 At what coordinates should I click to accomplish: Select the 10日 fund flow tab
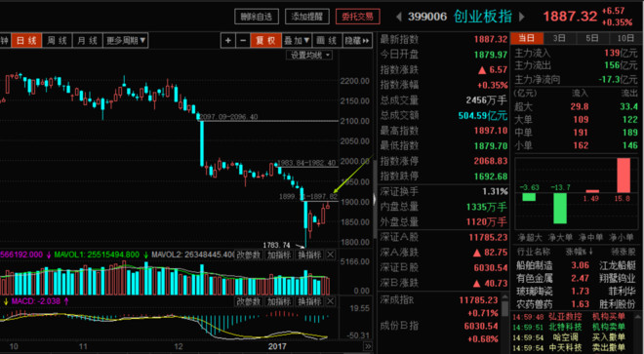(625, 38)
